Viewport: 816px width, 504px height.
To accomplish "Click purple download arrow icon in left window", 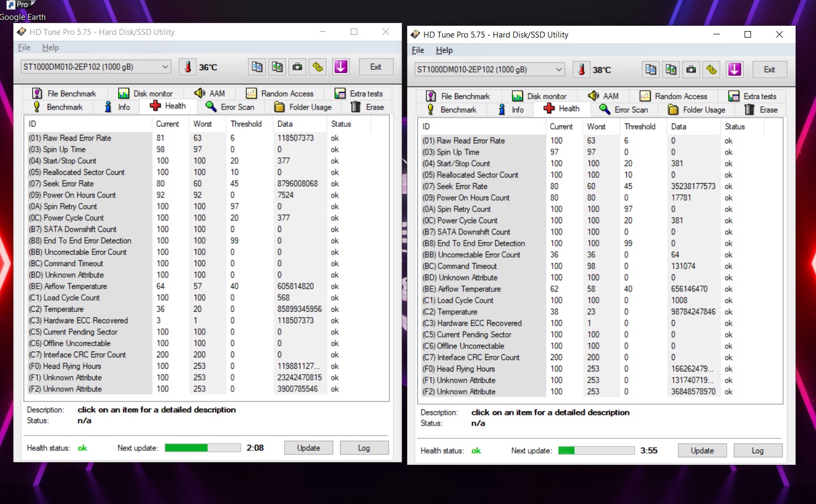I will pos(341,67).
